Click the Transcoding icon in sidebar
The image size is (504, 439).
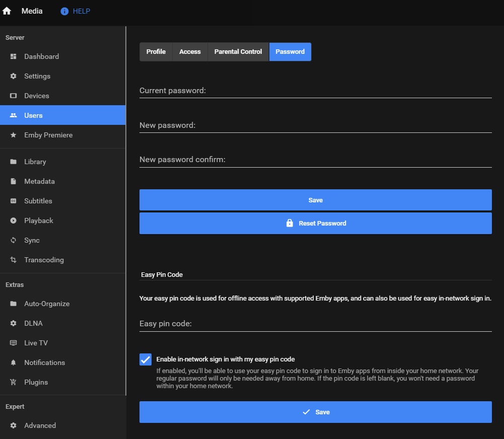[14, 260]
